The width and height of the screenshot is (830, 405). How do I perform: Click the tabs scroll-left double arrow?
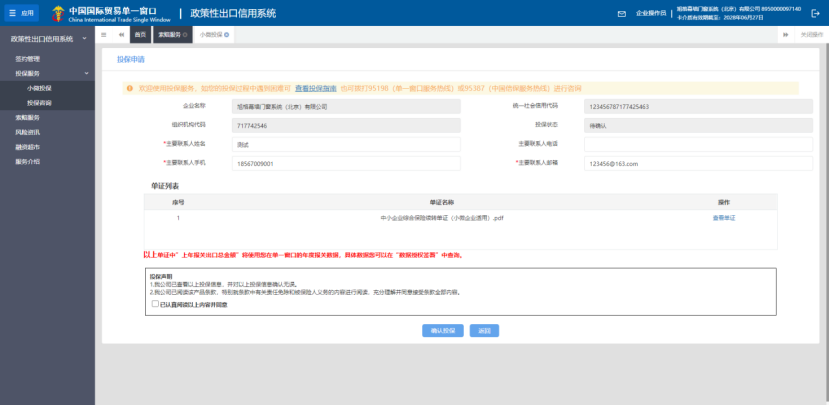coord(121,35)
